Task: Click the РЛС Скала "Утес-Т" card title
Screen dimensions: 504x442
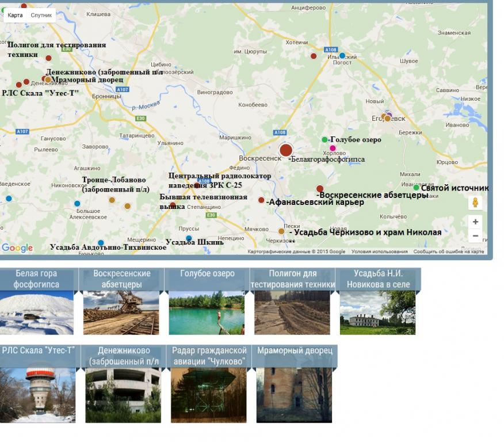Action: click(x=38, y=350)
